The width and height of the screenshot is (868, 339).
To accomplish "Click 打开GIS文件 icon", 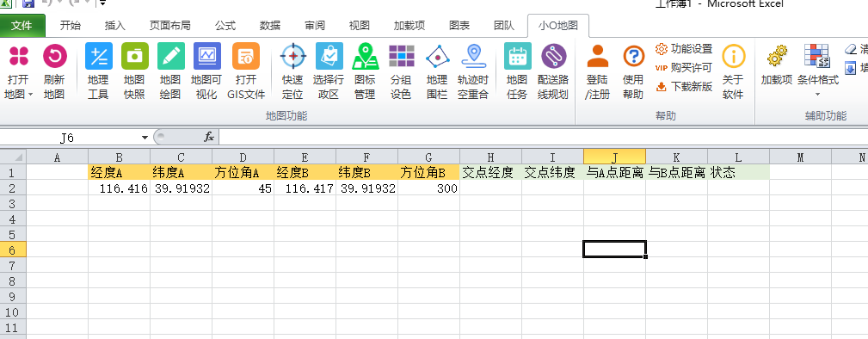I will tap(246, 56).
